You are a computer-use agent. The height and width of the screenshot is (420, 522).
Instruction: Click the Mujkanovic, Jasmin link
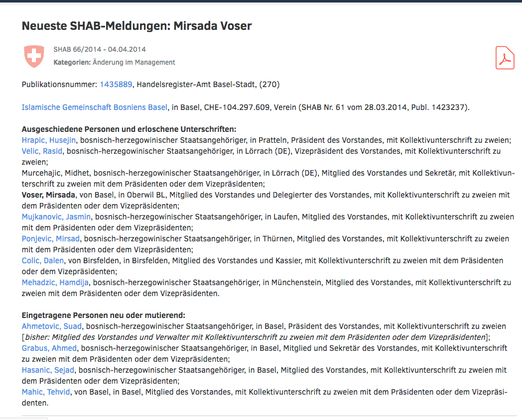click(56, 216)
